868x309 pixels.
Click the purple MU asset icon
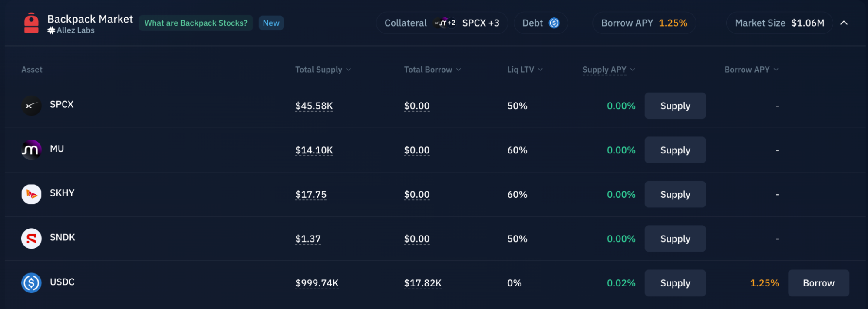(31, 150)
